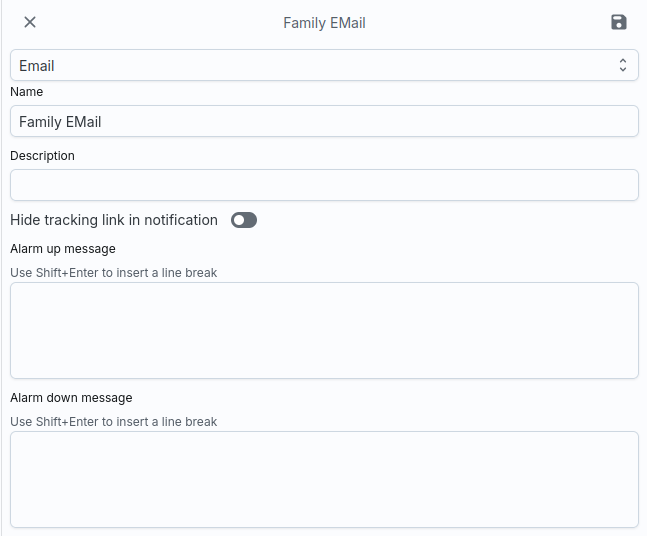Click the "Alarm down message" label
This screenshot has width=647, height=536.
point(71,397)
